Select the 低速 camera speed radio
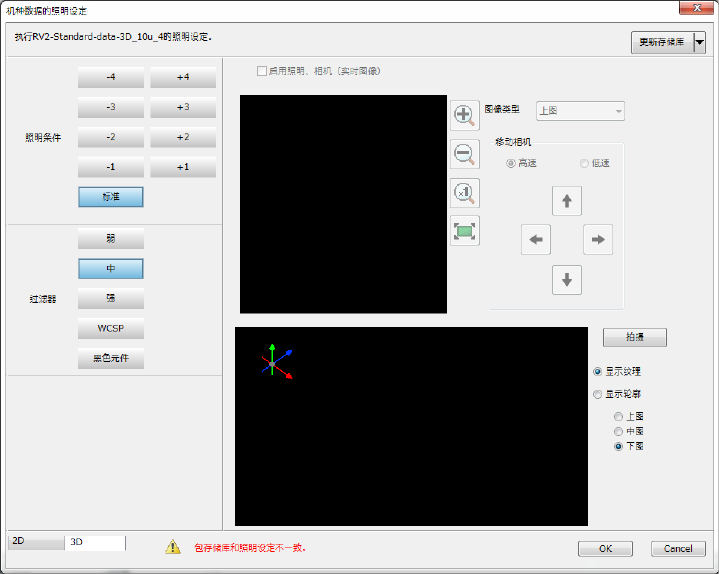This screenshot has height=574, width=719. tap(584, 163)
